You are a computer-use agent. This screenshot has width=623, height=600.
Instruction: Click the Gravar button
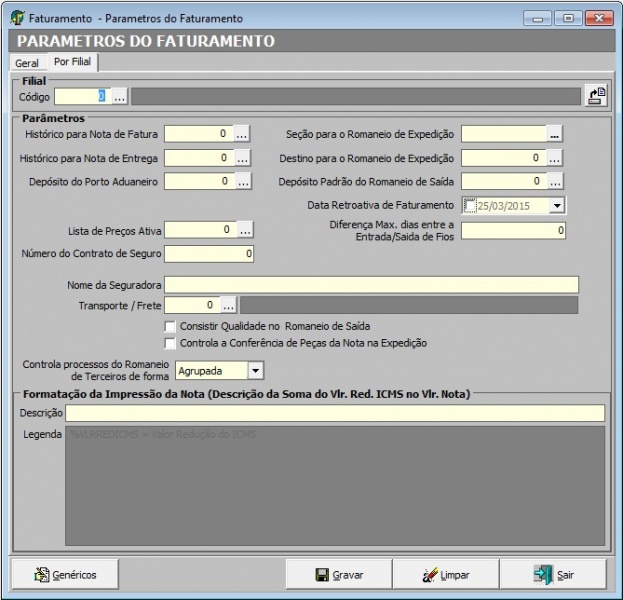coord(339,575)
